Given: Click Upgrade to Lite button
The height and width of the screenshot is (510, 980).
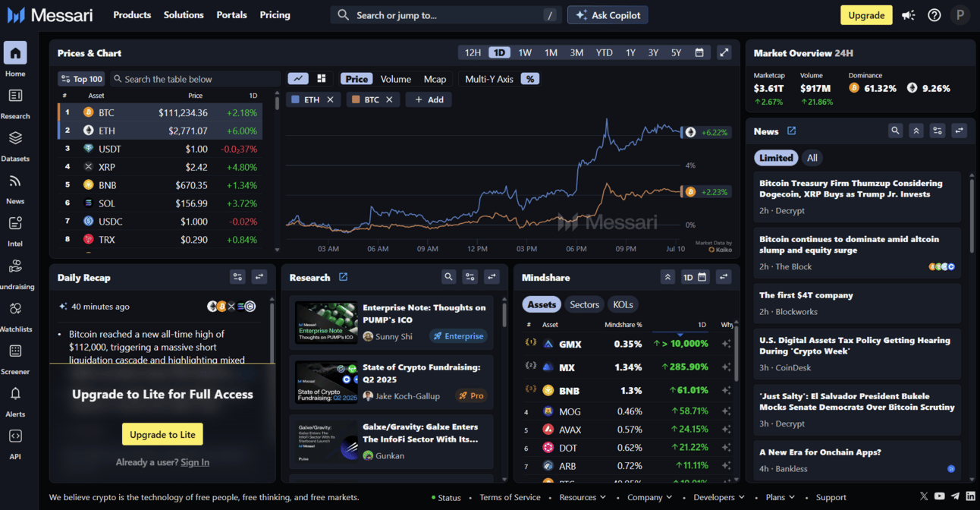Looking at the screenshot, I should pos(162,434).
